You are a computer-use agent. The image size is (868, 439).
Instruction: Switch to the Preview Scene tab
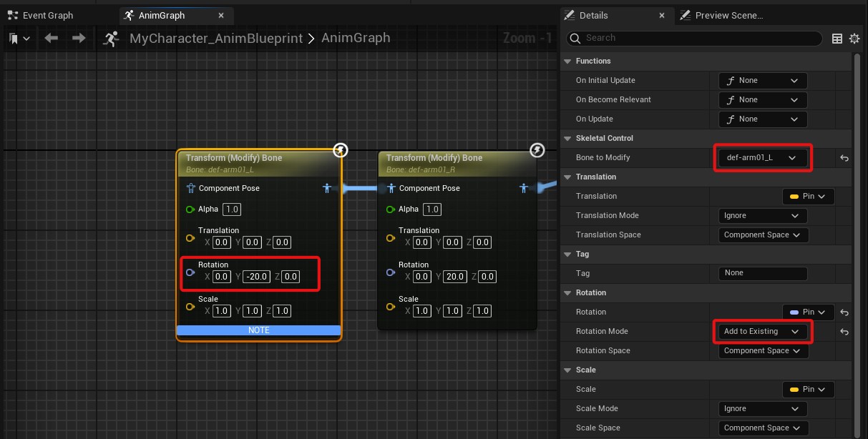point(728,15)
